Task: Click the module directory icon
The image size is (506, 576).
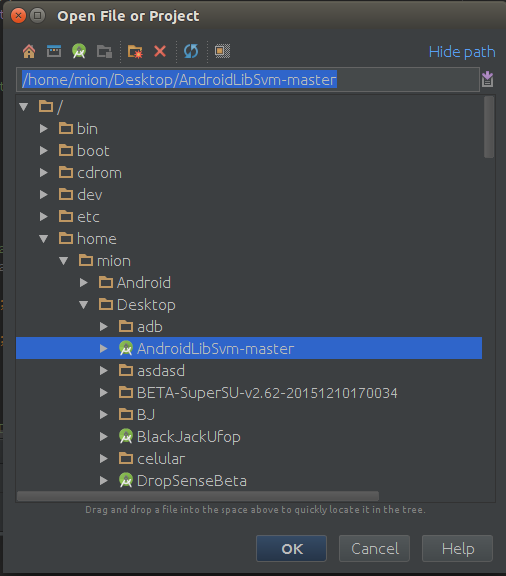Action: point(104,51)
